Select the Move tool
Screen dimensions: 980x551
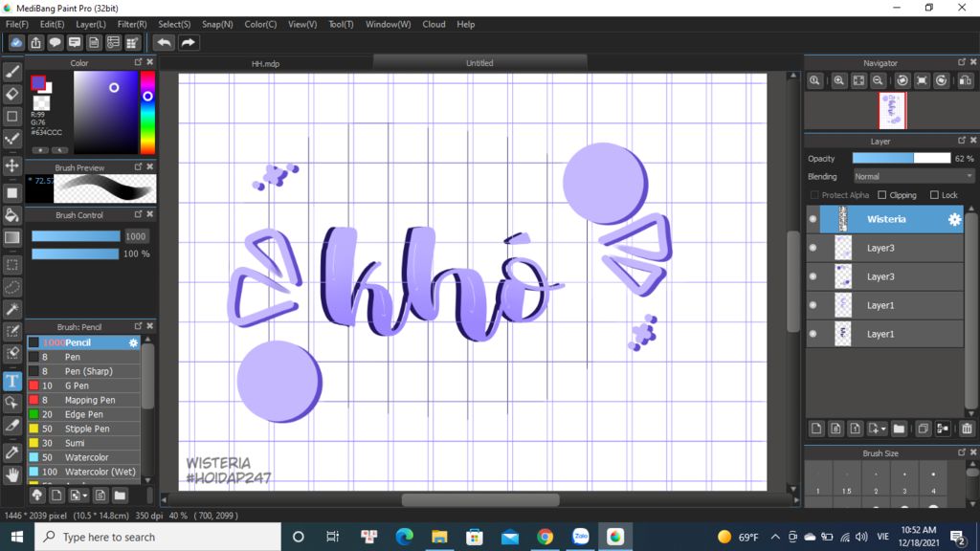coord(11,165)
